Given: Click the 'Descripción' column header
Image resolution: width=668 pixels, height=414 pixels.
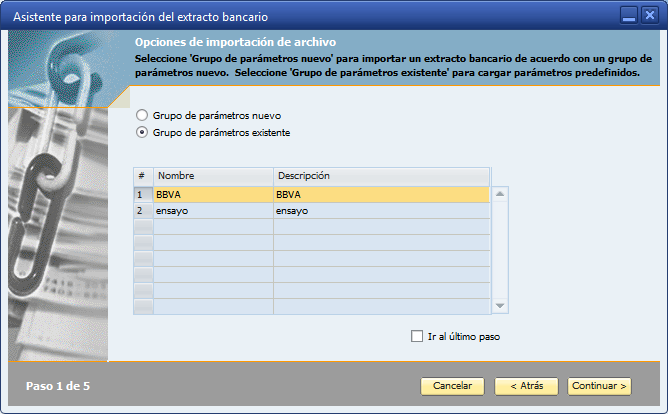Looking at the screenshot, I should [381, 176].
